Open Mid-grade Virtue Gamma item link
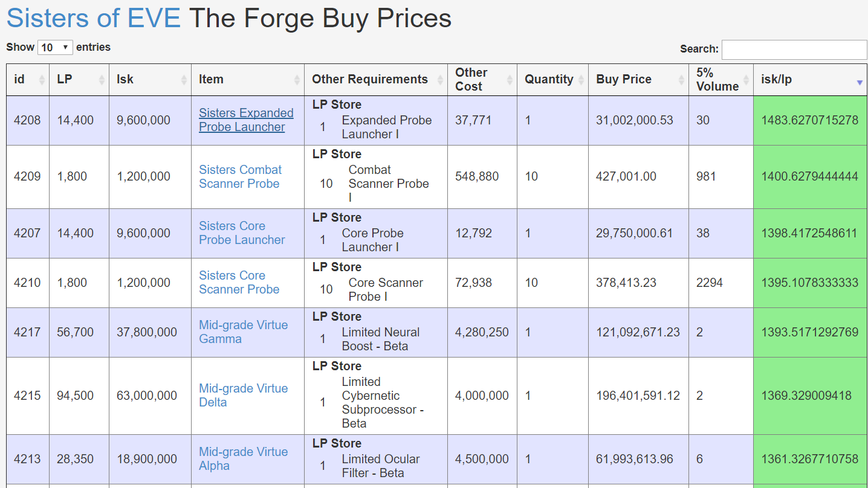868x488 pixels. pos(244,332)
